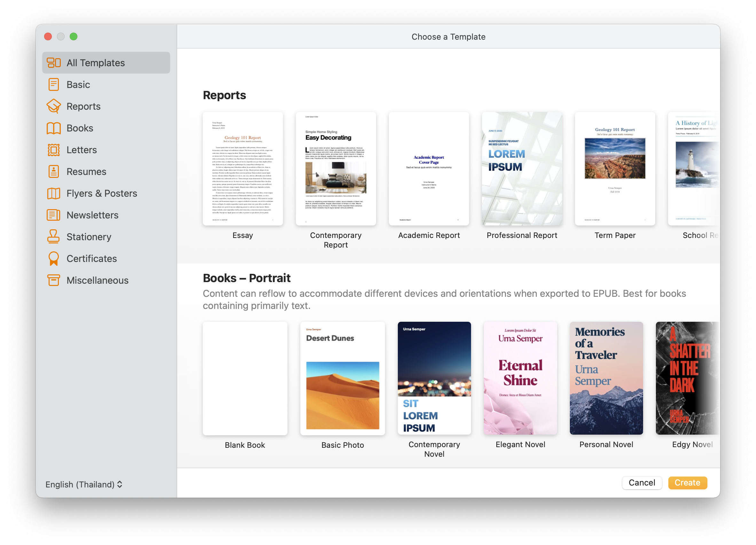Screen dimensions: 756x545
Task: Select the Flyers & Posters category
Action: click(x=102, y=193)
